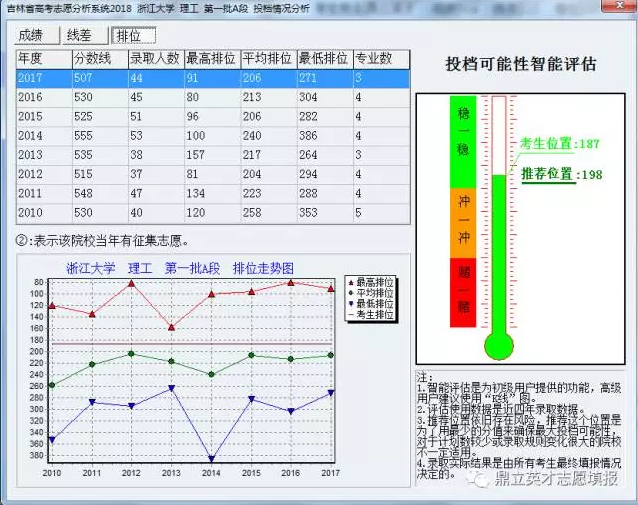Click the 录取人数 column header
Screen dimensions: 638x505
click(156, 59)
